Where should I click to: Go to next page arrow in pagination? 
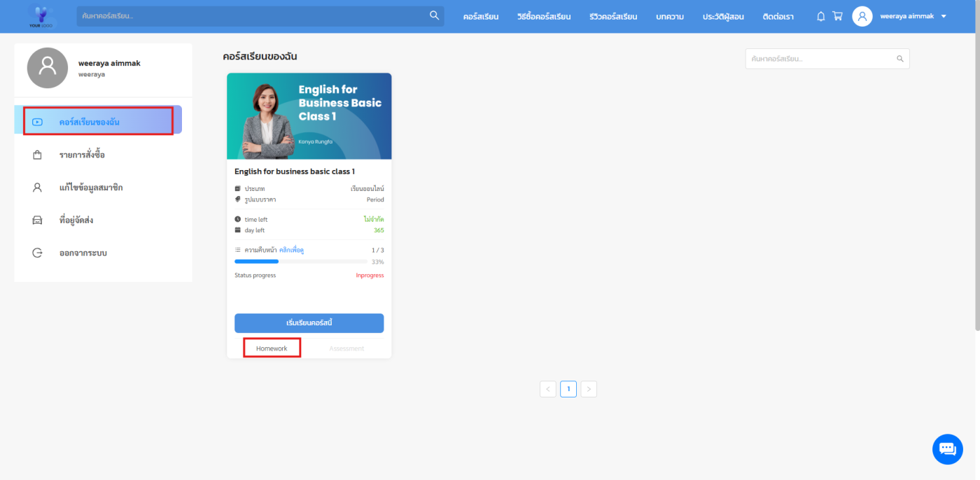(x=589, y=389)
